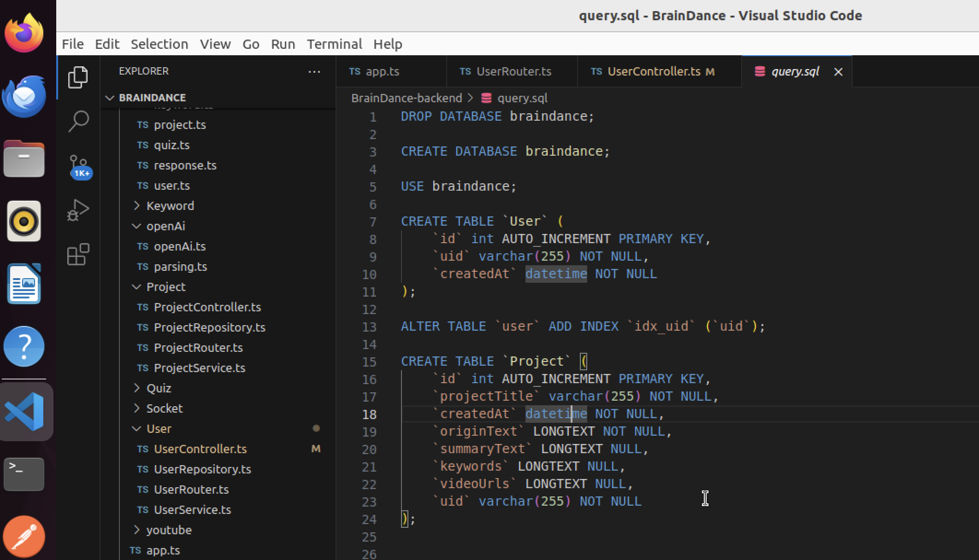Click database icon on query.sql tab
Image resolution: width=979 pixels, height=560 pixels.
(x=760, y=71)
